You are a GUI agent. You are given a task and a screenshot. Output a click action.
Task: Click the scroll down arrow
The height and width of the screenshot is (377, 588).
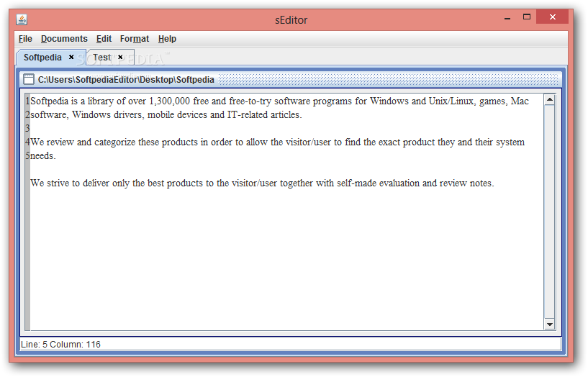coord(550,324)
